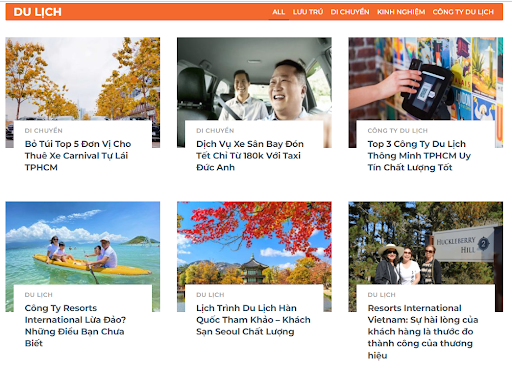Screen dimensions: 512x365
Task: Open the Huckleberry Hill photo thumbnail
Action: pos(426,243)
